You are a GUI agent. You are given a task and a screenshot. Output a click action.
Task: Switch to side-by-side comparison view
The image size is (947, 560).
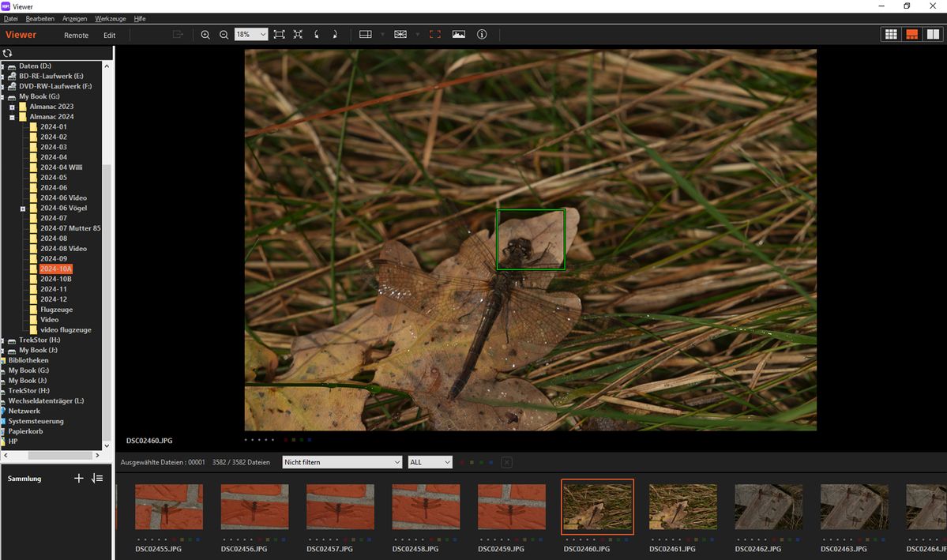(x=933, y=35)
